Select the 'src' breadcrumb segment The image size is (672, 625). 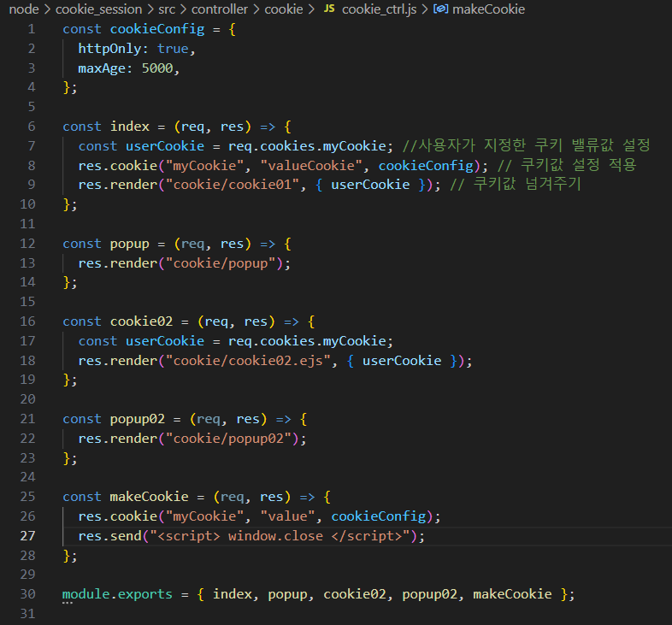pyautogui.click(x=167, y=9)
